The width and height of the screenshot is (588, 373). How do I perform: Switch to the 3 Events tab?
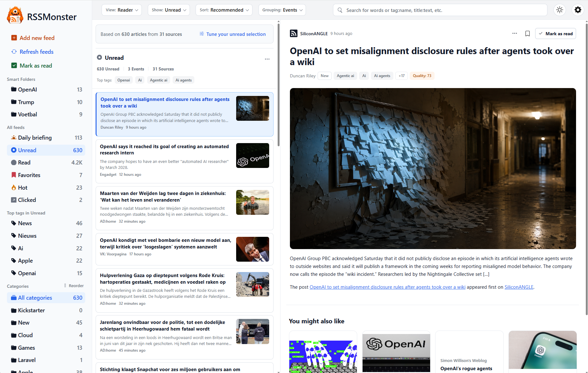tap(136, 69)
